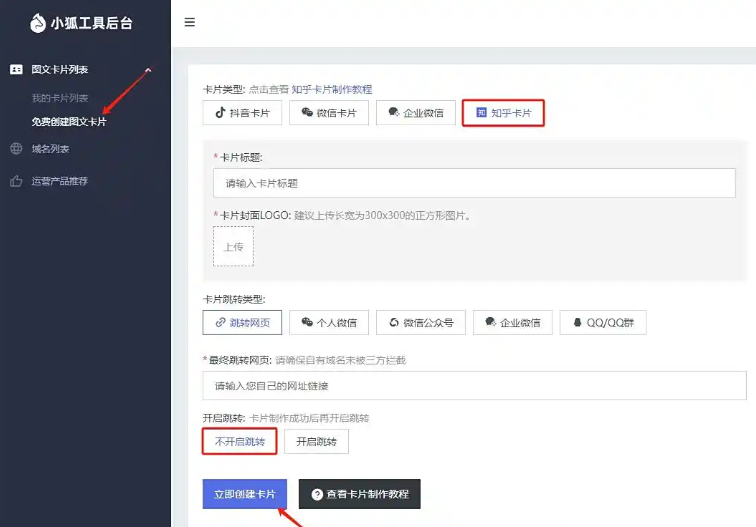Image resolution: width=756 pixels, height=527 pixels.
Task: Choose 个人微信 jump type
Action: pyautogui.click(x=329, y=322)
